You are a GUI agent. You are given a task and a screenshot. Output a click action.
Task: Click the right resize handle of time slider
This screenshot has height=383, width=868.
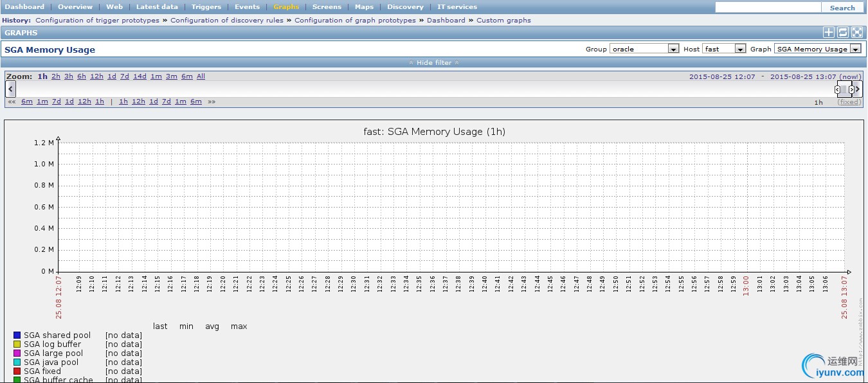click(x=851, y=89)
